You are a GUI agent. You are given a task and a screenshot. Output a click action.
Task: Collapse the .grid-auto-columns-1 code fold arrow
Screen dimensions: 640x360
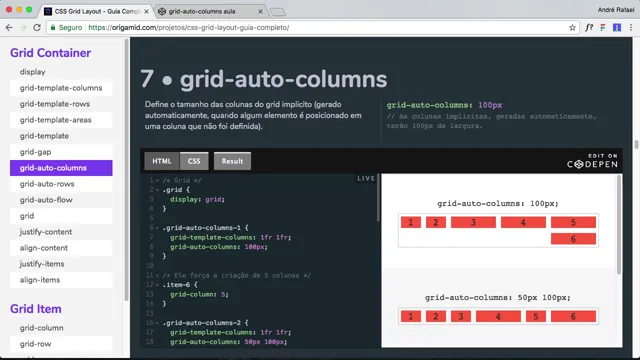tap(157, 228)
